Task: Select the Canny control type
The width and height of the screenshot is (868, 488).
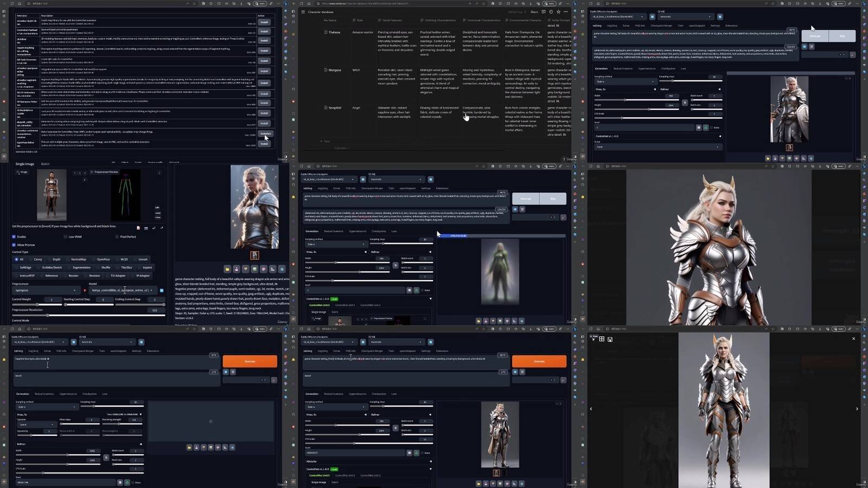Action: coord(36,259)
